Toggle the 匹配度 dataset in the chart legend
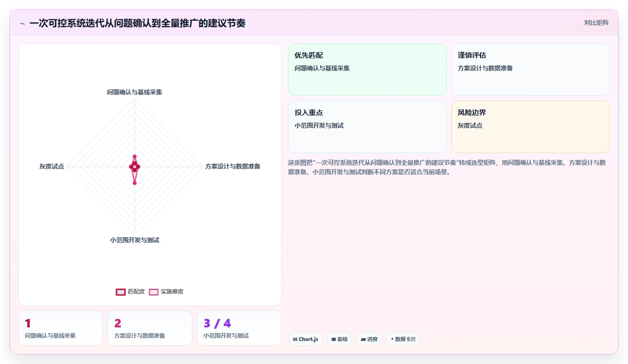The image size is (628, 364). [130, 292]
